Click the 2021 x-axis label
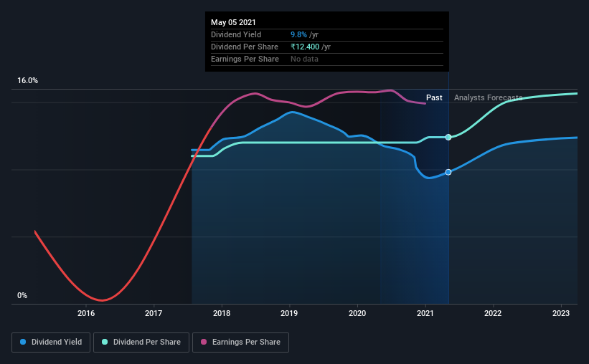Screen dimensions: 589x364 (x=425, y=313)
